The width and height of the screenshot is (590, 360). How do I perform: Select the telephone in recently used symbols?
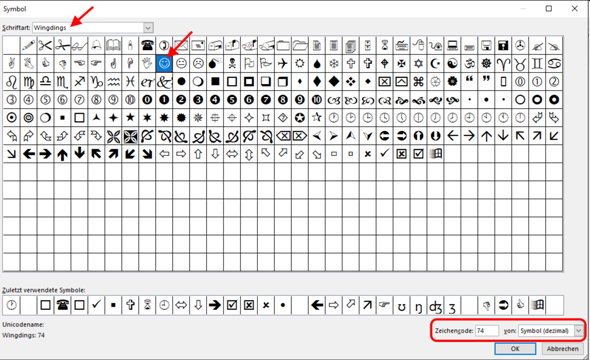tap(62, 305)
